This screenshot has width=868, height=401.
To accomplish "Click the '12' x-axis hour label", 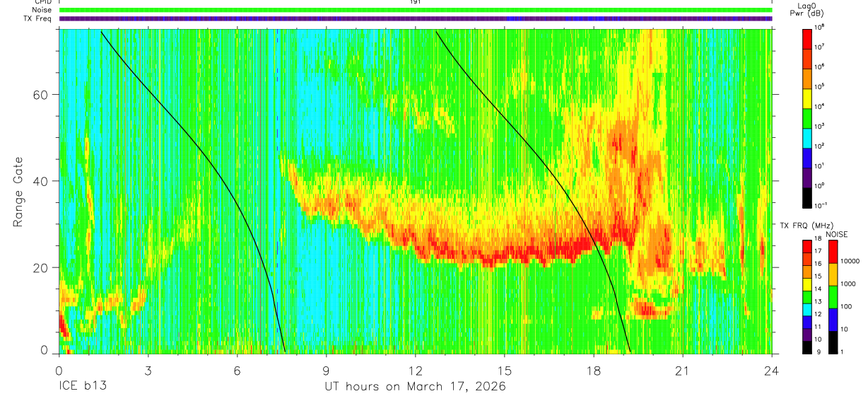I will tap(416, 370).
